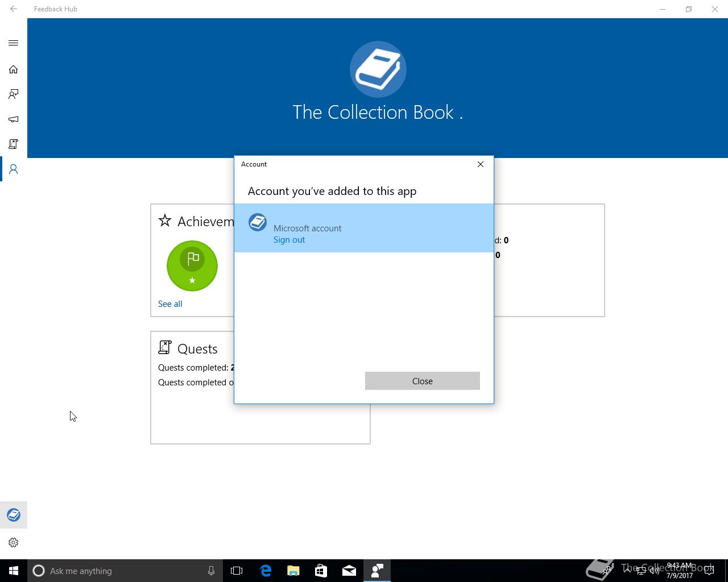Click Sign out link
The image size is (728, 582).
[289, 240]
